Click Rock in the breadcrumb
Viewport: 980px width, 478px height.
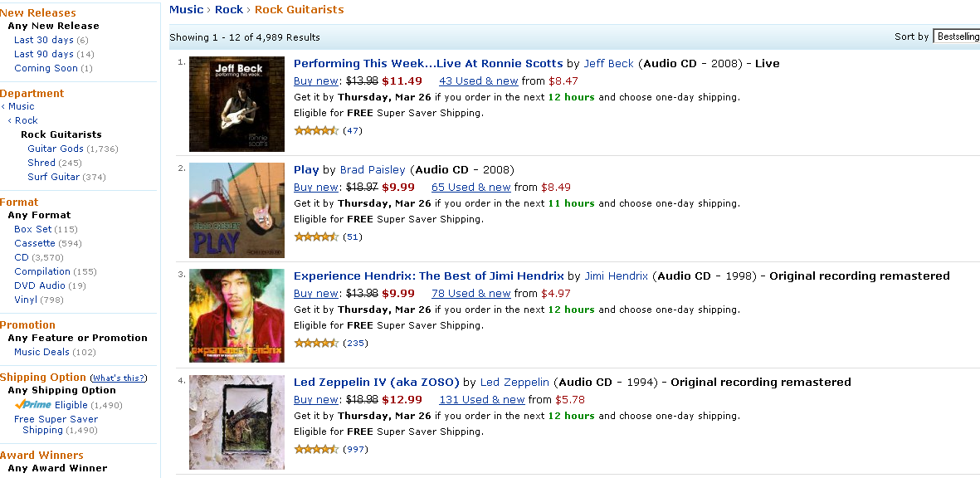point(229,9)
